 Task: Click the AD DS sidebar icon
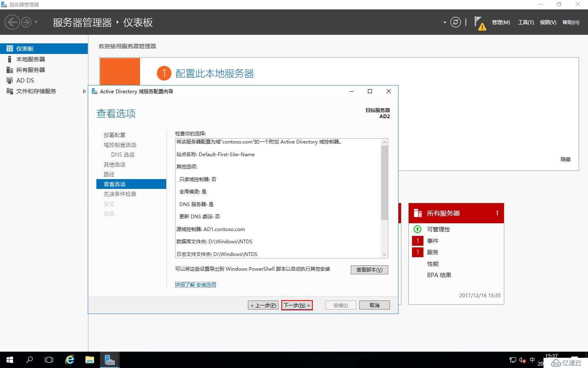(10, 81)
